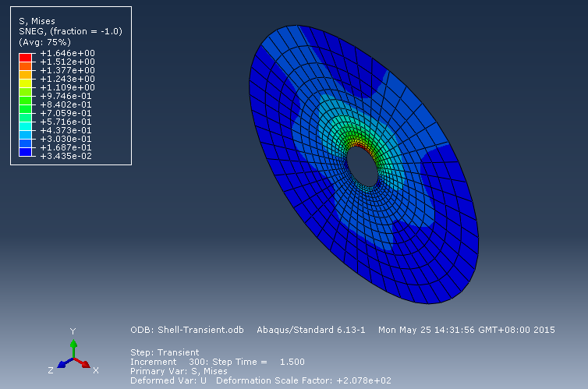
Task: Click the legend value +7.059e-01
Action: (x=66, y=114)
